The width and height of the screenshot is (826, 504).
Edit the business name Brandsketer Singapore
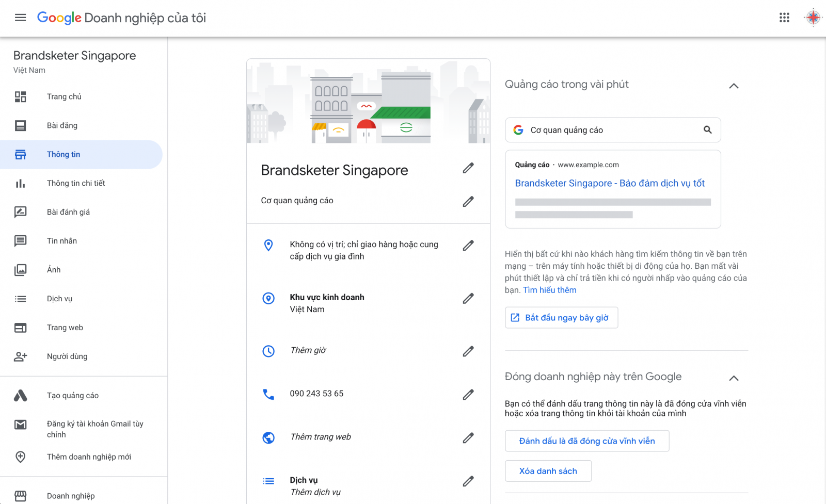pos(468,168)
